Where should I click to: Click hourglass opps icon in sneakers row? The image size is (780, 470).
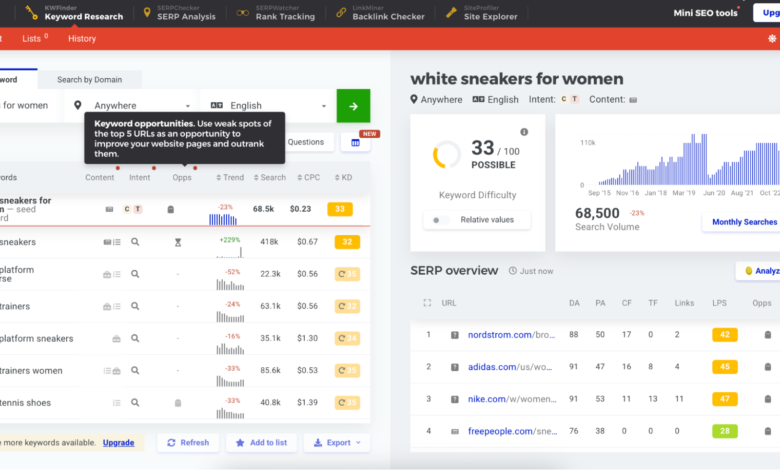(178, 242)
